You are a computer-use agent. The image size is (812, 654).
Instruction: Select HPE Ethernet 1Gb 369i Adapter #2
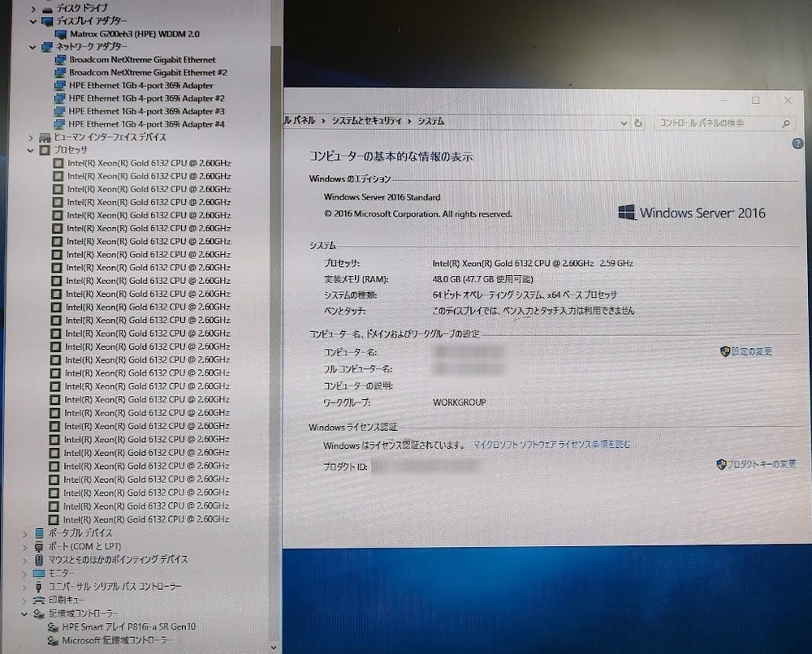click(x=146, y=98)
